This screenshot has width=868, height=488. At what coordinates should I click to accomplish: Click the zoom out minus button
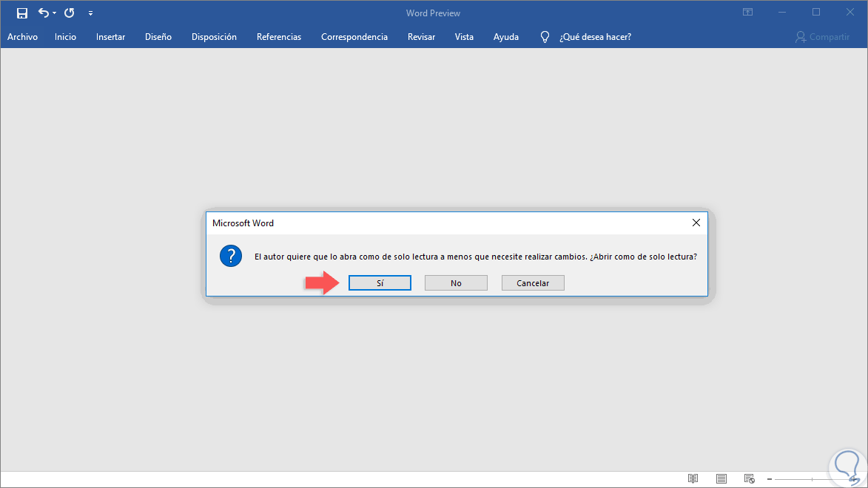point(770,479)
